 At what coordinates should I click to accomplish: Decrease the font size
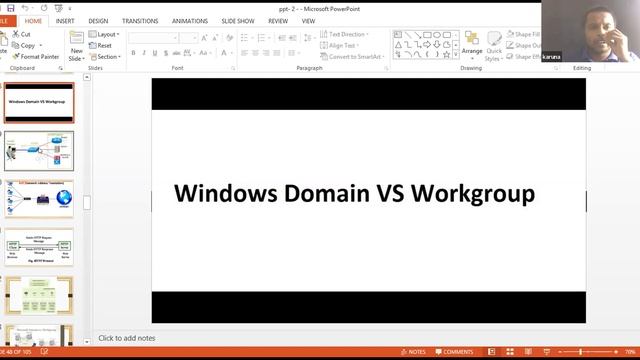(x=215, y=38)
